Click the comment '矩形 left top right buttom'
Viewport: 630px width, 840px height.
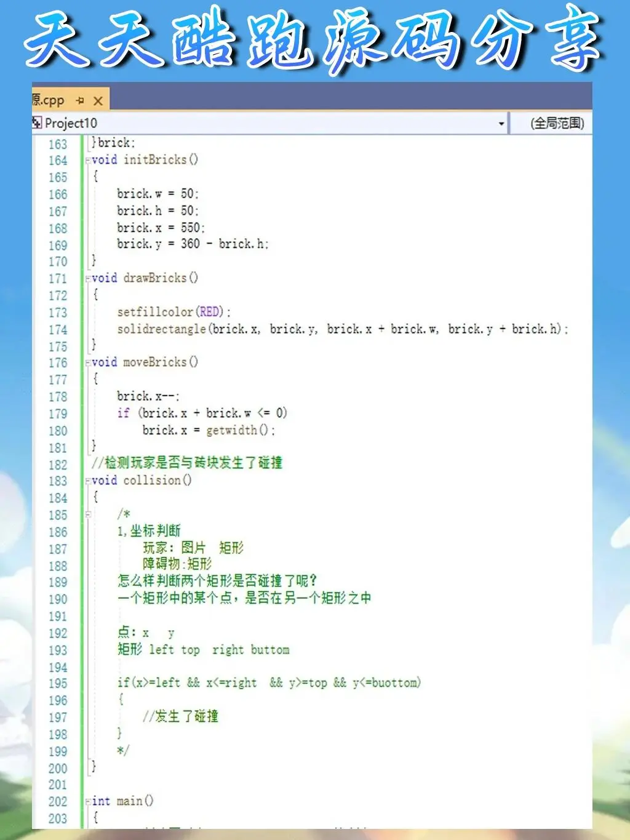(x=203, y=649)
